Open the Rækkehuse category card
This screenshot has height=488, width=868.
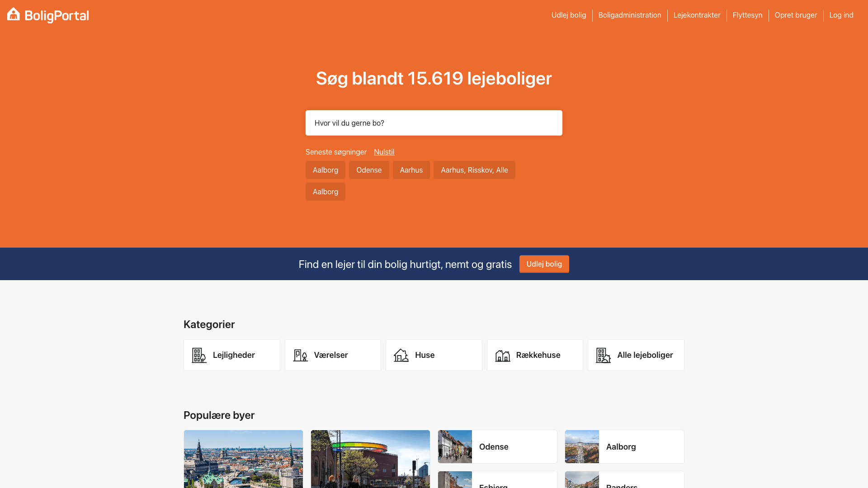535,355
